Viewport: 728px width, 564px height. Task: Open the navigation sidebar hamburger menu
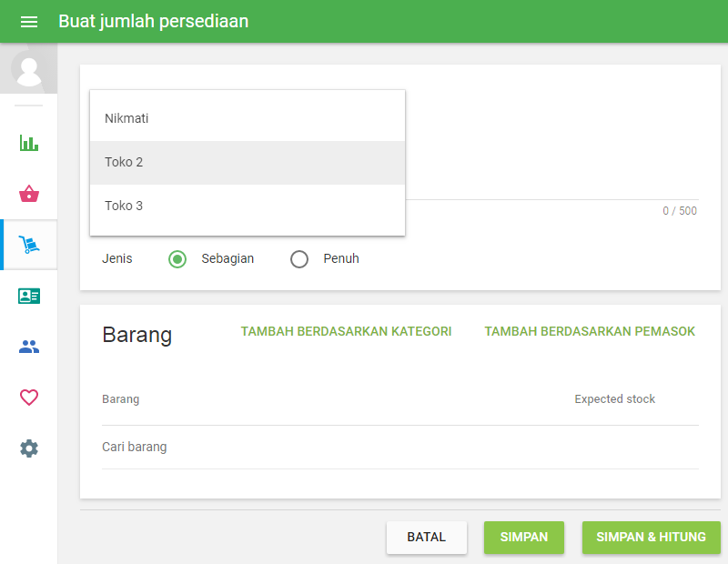[29, 21]
